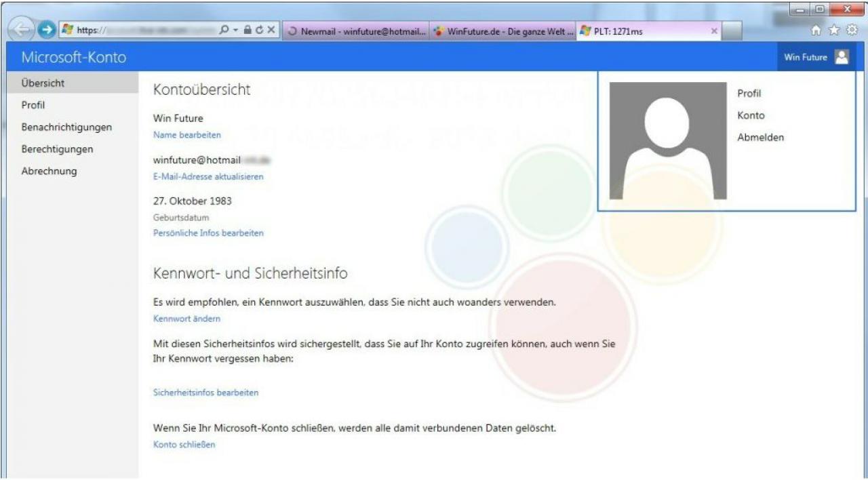The height and width of the screenshot is (480, 868).
Task: Click the small user avatar in header
Action: 841,58
